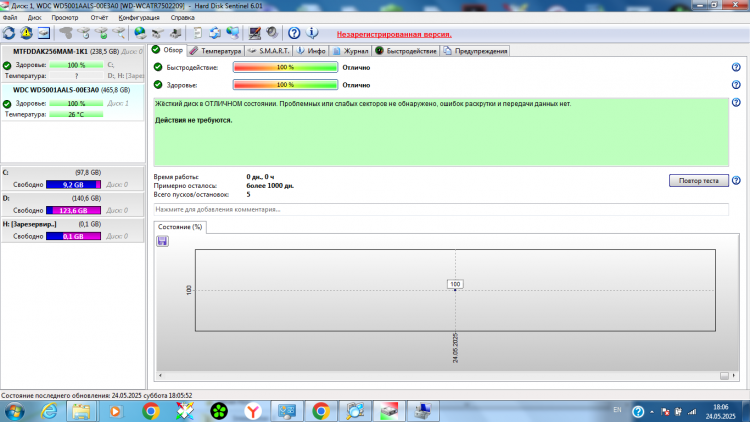Click the comment input field
This screenshot has height=422, width=750.
pyautogui.click(x=441, y=210)
